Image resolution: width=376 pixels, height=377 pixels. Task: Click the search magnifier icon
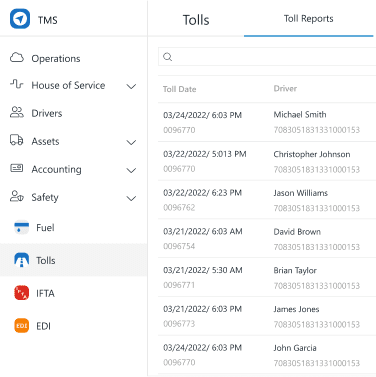pos(168,57)
